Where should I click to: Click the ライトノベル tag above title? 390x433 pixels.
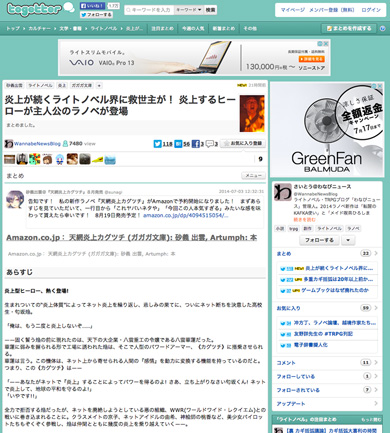coord(40,86)
